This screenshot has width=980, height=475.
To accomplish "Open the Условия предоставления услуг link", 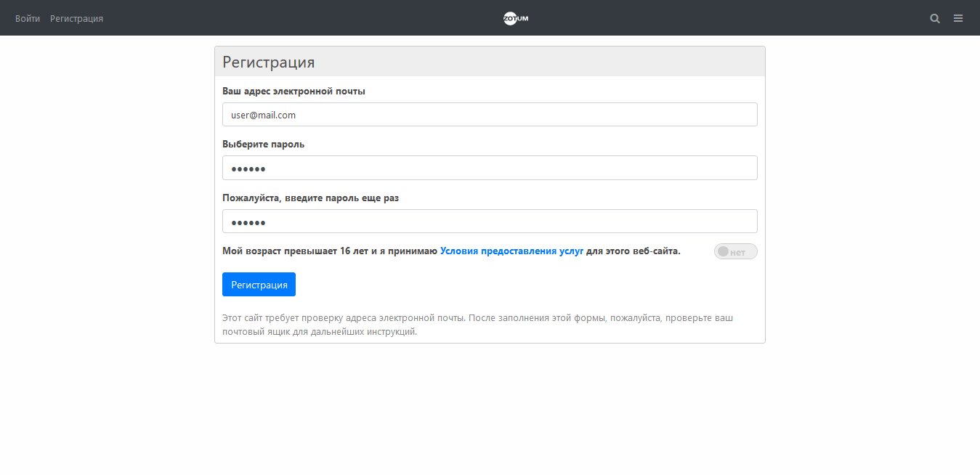I will (511, 251).
